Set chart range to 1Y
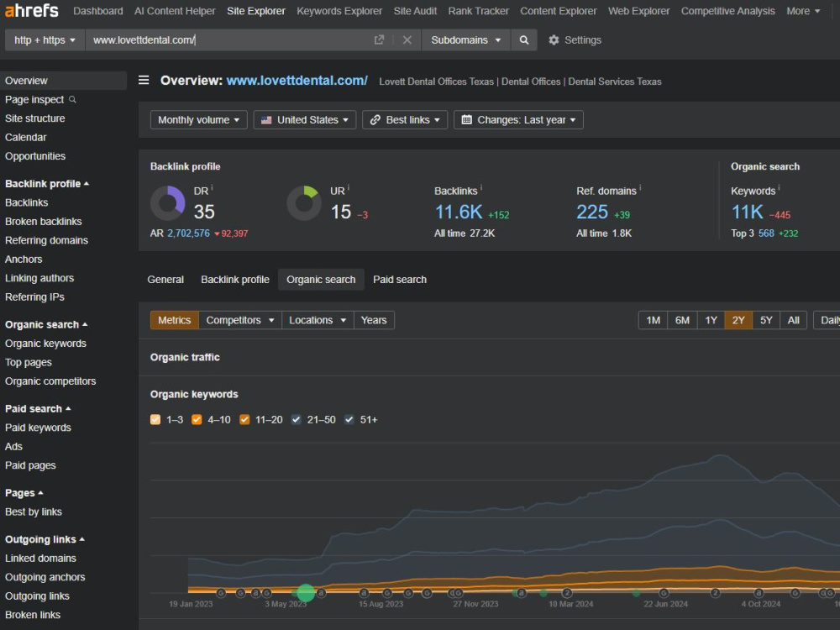 tap(711, 320)
